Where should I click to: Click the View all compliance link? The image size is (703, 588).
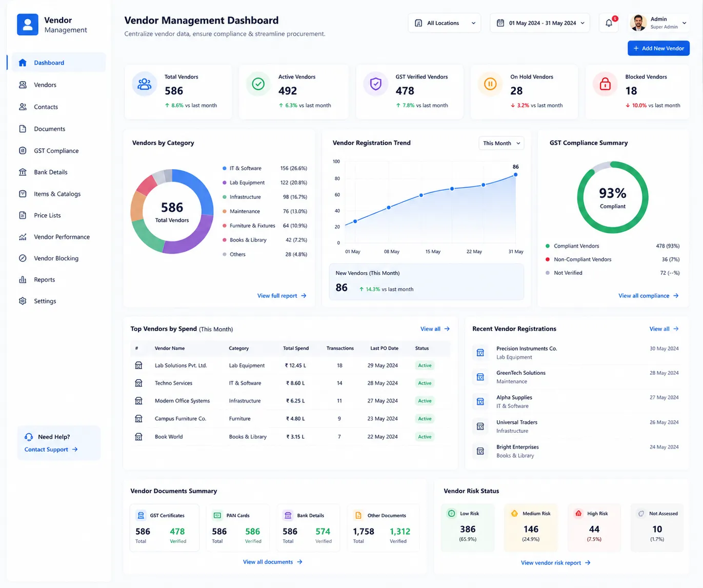pos(648,296)
